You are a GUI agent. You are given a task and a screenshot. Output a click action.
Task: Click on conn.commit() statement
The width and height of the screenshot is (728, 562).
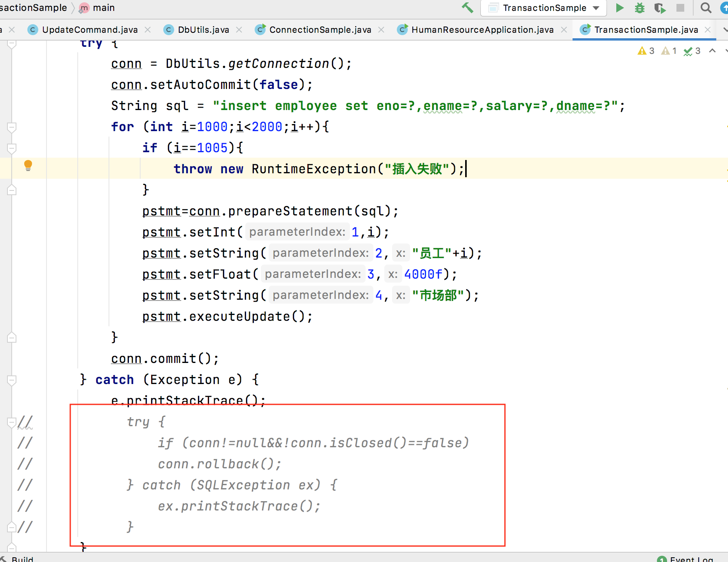point(165,359)
